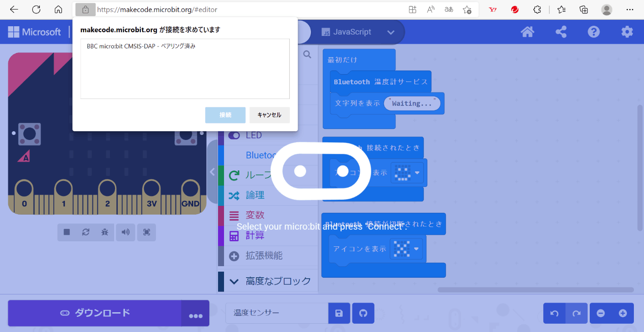Open the red security extension icon
The width and height of the screenshot is (644, 332).
(515, 9)
